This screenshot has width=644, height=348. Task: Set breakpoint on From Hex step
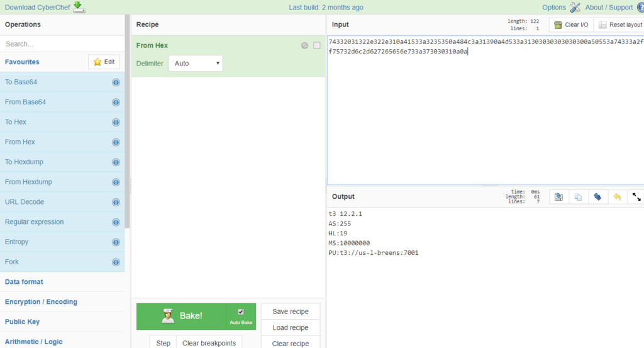[317, 45]
